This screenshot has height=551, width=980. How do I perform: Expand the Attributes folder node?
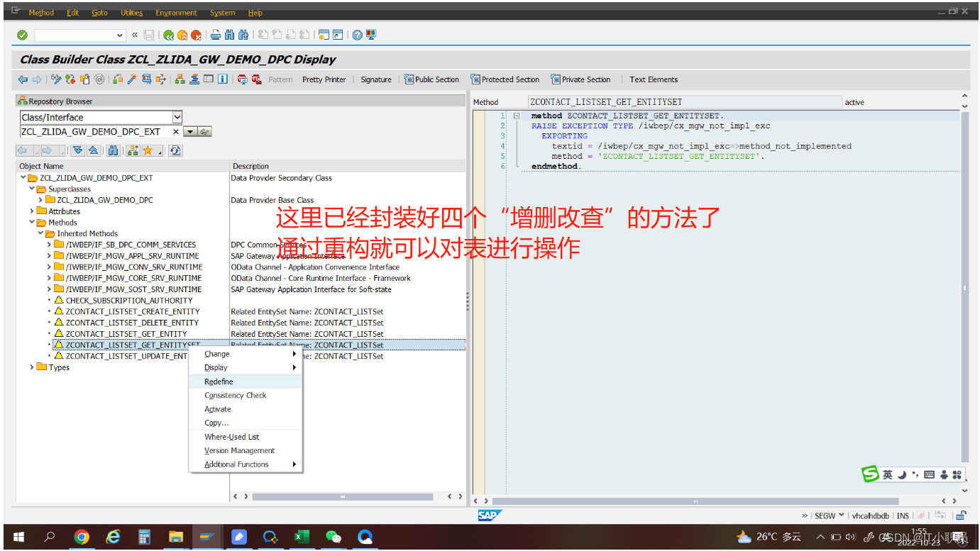pos(32,211)
